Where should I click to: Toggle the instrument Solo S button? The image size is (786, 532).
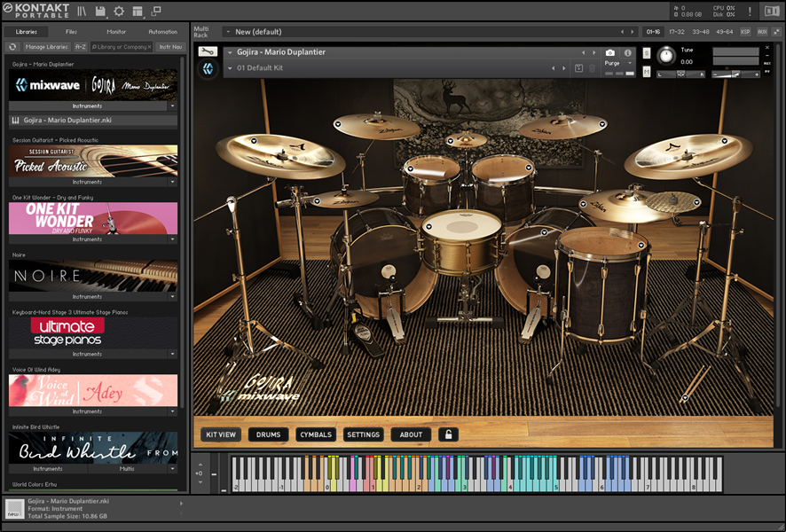[647, 53]
